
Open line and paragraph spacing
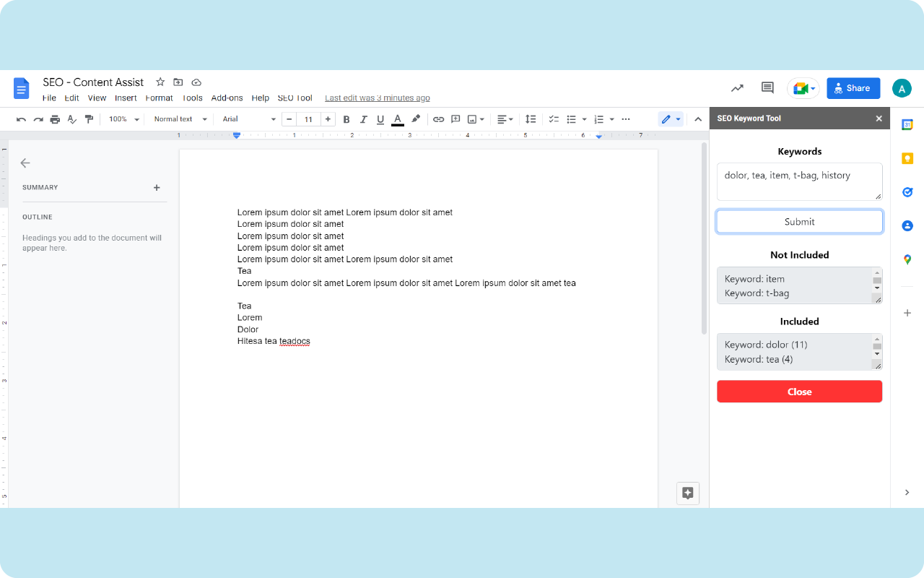tap(531, 119)
